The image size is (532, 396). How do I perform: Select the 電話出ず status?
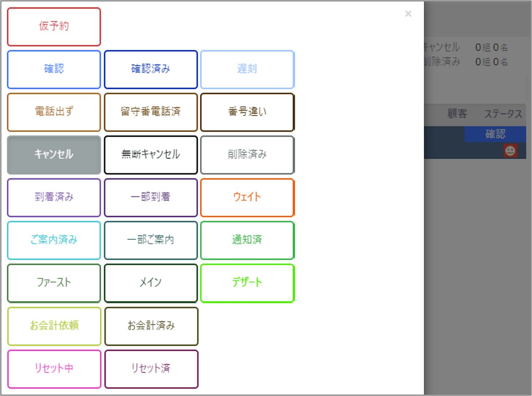(54, 112)
